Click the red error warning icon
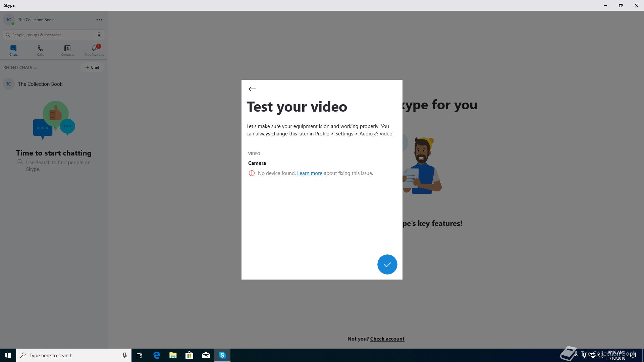 pyautogui.click(x=252, y=173)
